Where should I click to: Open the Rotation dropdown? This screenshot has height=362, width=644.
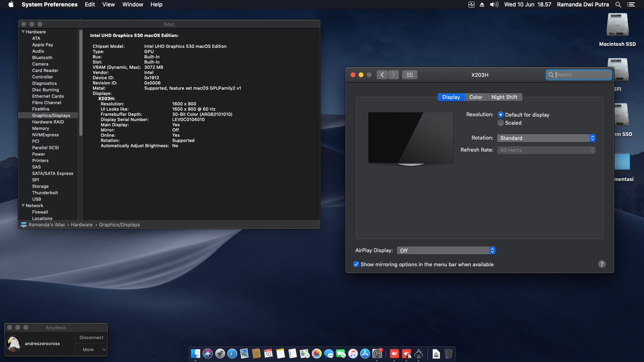[x=546, y=138]
